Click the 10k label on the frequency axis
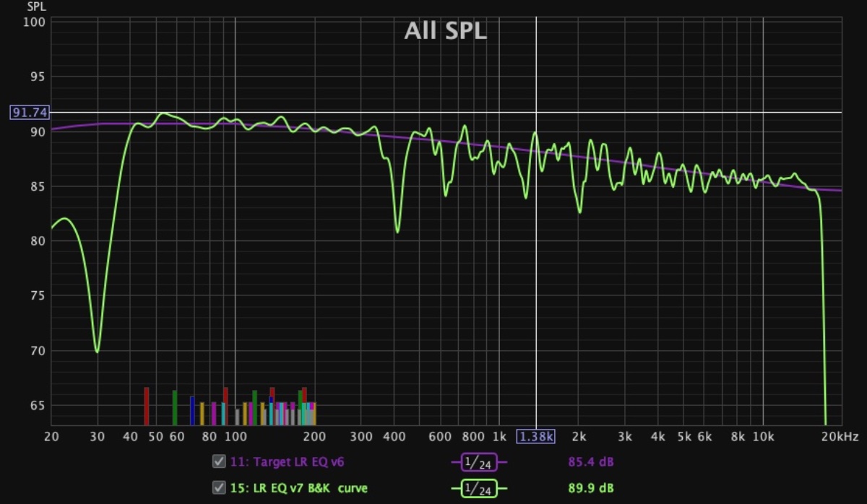The height and width of the screenshot is (504, 867). 763,436
